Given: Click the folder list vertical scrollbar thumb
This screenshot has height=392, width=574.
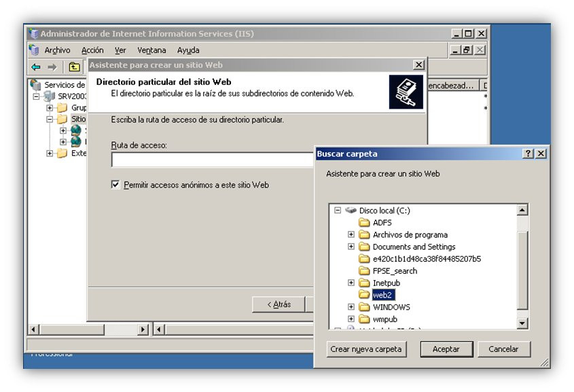Looking at the screenshot, I should 522,270.
